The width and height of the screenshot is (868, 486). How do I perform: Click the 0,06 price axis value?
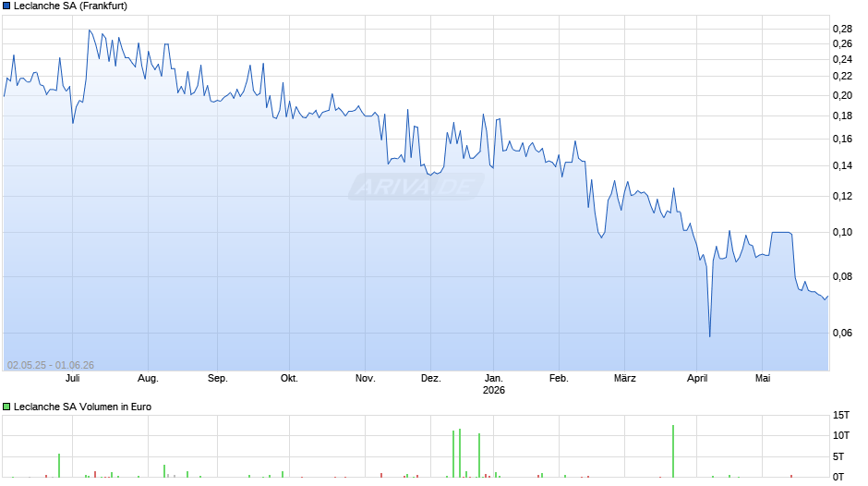click(842, 333)
